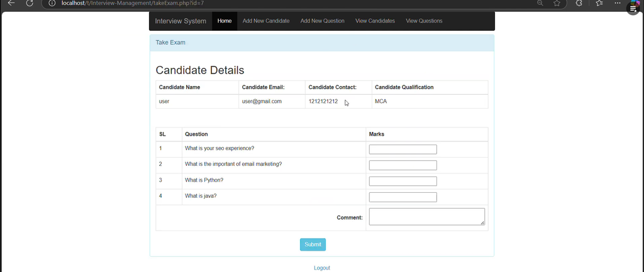Open the Home nav tab

tap(225, 21)
